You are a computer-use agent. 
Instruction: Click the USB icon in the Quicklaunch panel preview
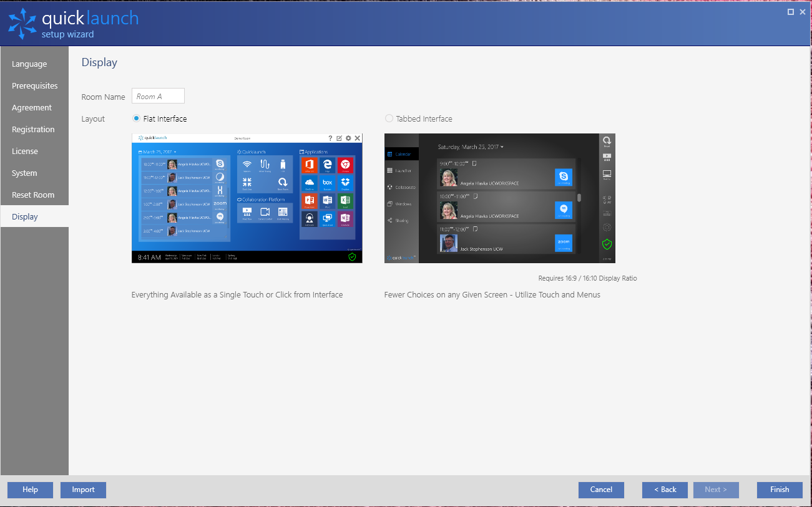click(283, 165)
